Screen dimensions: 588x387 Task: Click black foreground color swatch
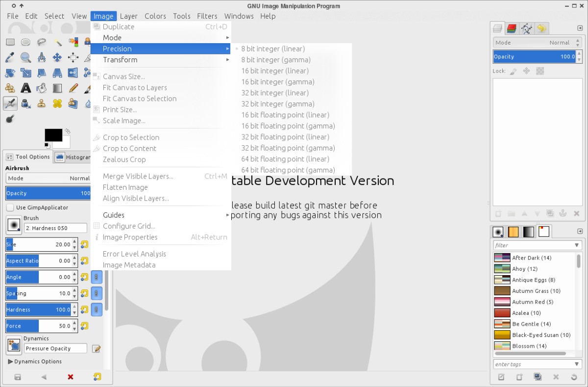53,135
